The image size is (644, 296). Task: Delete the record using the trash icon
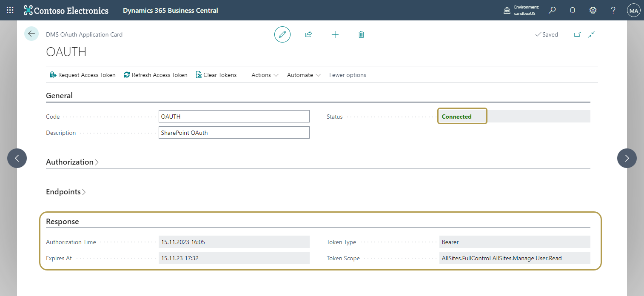coord(361,34)
